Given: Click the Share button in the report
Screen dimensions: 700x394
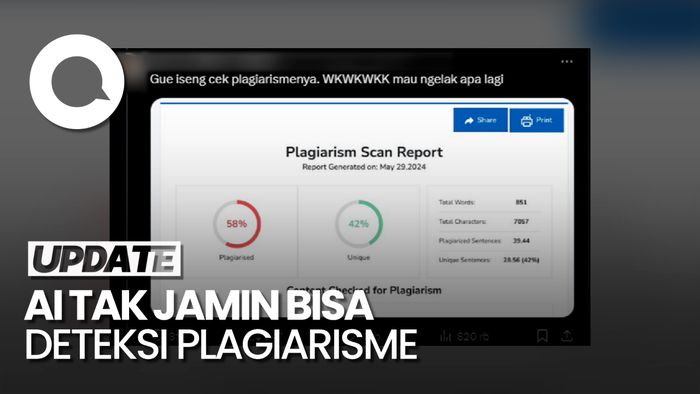Looking at the screenshot, I should pos(480,120).
